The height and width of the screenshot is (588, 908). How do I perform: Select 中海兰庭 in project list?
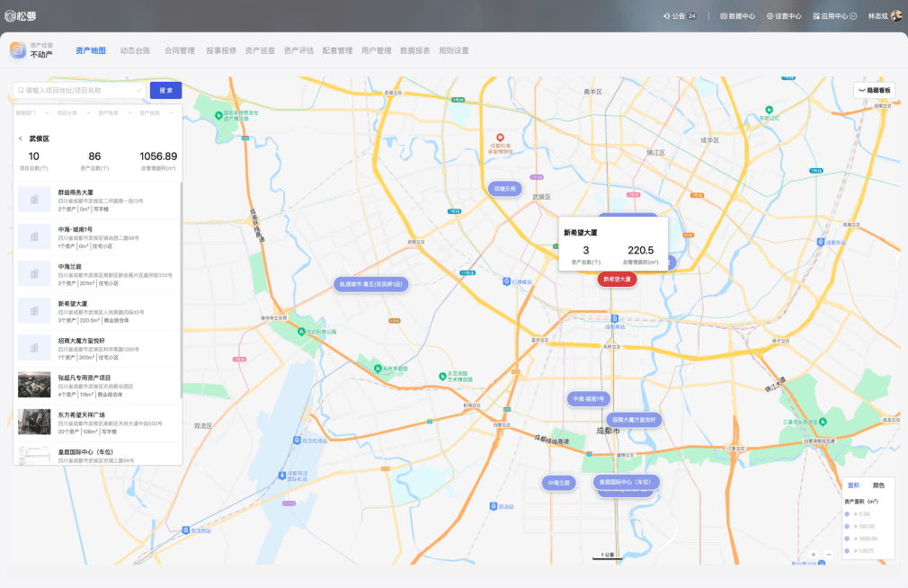pyautogui.click(x=97, y=274)
